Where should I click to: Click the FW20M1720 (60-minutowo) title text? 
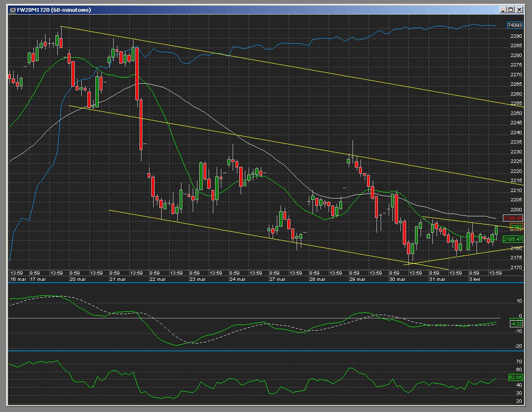click(54, 9)
